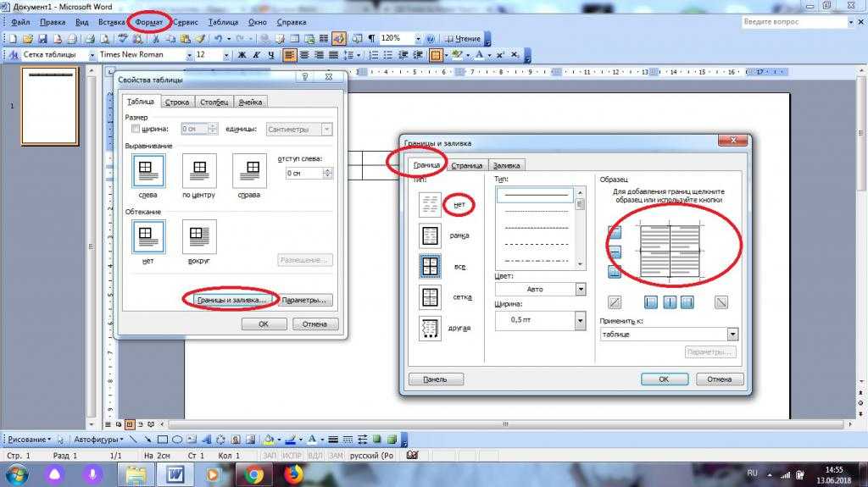The width and height of the screenshot is (868, 487).
Task: Click the open file folder icon
Action: click(x=28, y=39)
